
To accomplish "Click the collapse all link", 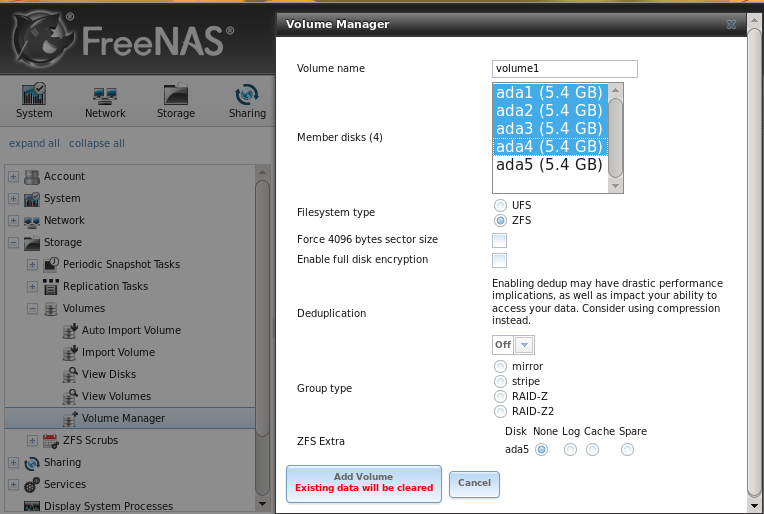I will click(96, 144).
